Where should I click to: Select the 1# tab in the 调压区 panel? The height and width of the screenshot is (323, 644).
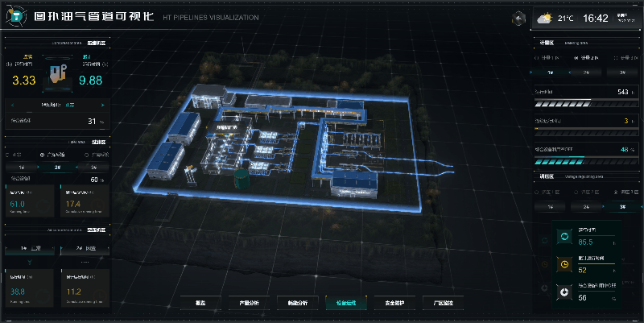[551, 207]
